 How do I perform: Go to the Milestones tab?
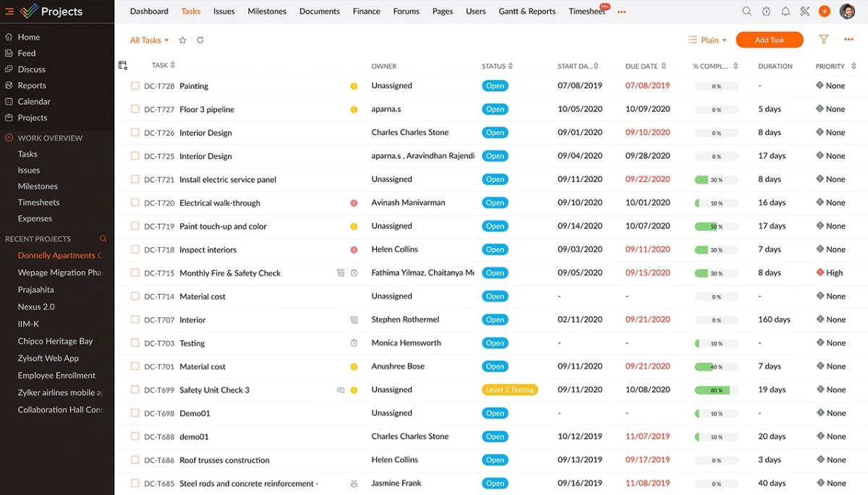click(267, 12)
